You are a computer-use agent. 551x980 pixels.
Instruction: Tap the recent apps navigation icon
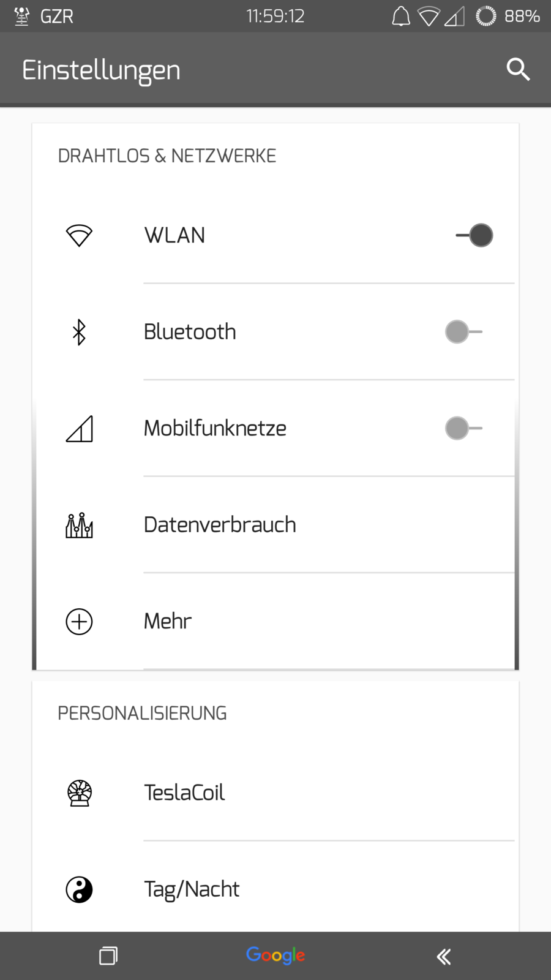coord(108,956)
